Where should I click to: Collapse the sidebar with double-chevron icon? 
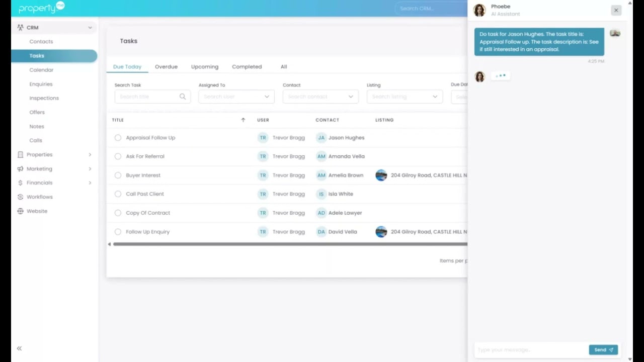(x=19, y=348)
